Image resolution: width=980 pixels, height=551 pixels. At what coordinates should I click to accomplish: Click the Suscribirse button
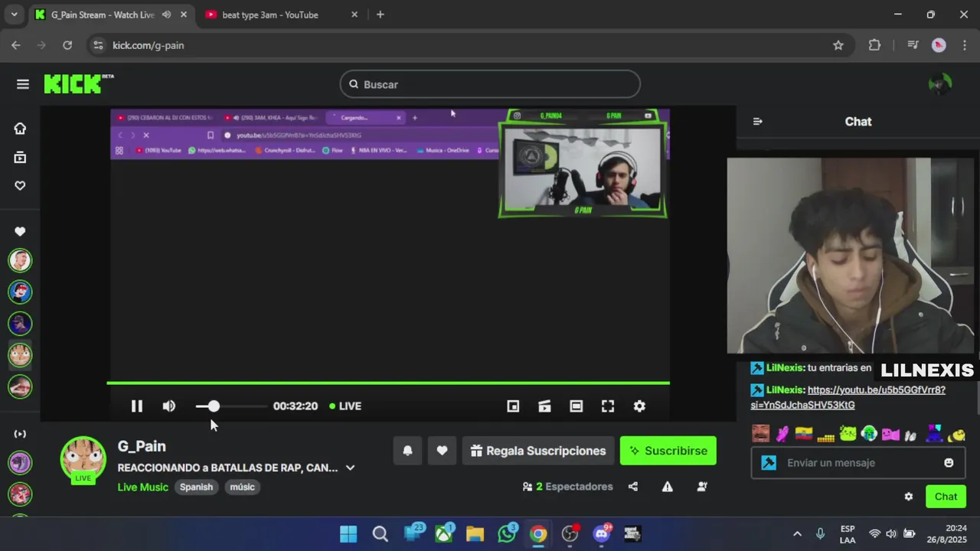click(668, 451)
